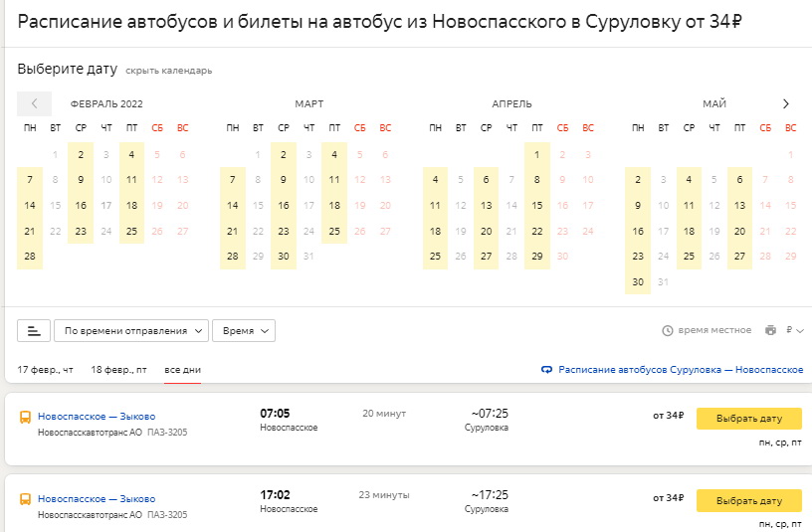The image size is (812, 532).
Task: Click the local time clock icon
Action: tap(668, 330)
